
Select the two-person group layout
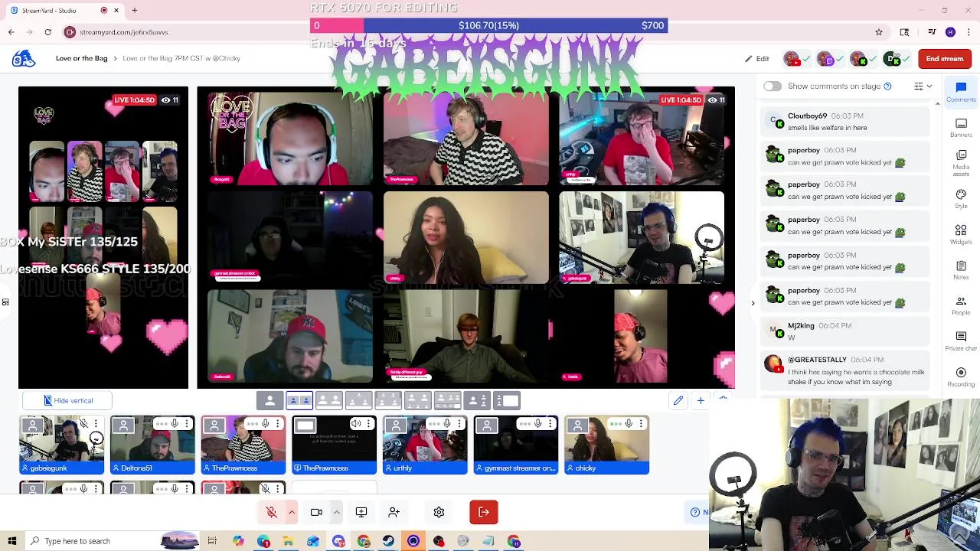[x=329, y=400]
